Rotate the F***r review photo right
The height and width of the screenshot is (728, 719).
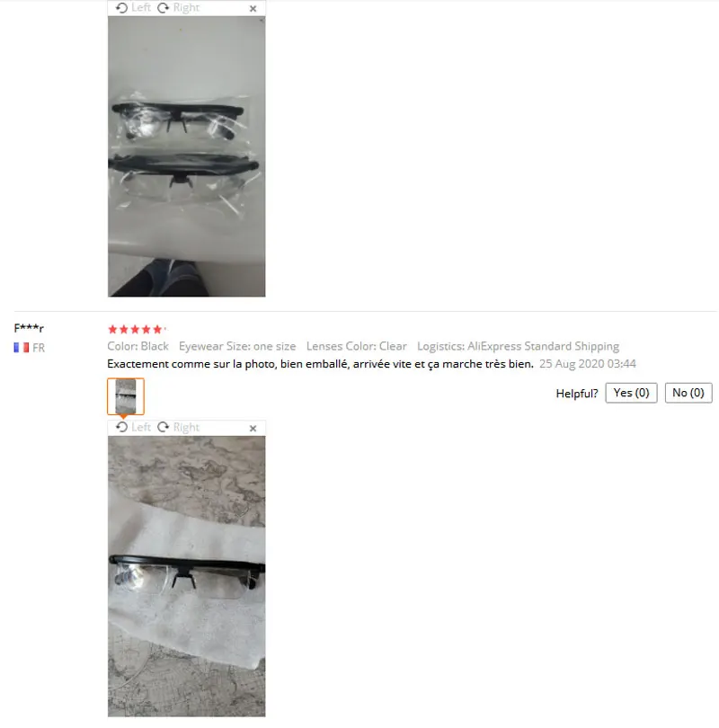coord(179,427)
